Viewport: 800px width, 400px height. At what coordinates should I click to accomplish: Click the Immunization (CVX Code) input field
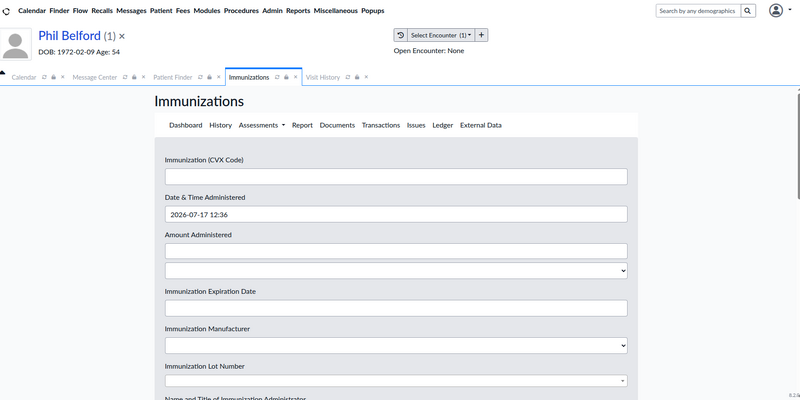[396, 177]
